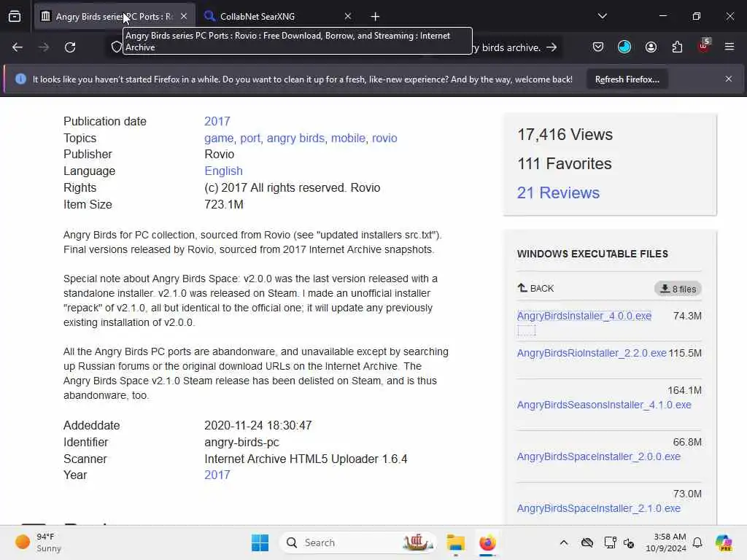Open the game topic link

[x=219, y=138]
